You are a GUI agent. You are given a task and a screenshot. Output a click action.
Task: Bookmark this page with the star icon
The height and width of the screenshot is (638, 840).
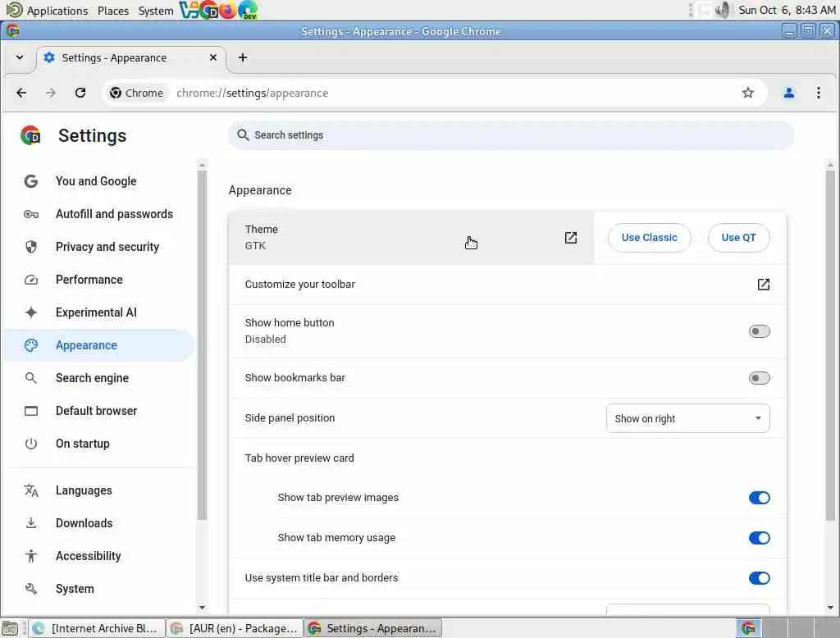coord(748,93)
